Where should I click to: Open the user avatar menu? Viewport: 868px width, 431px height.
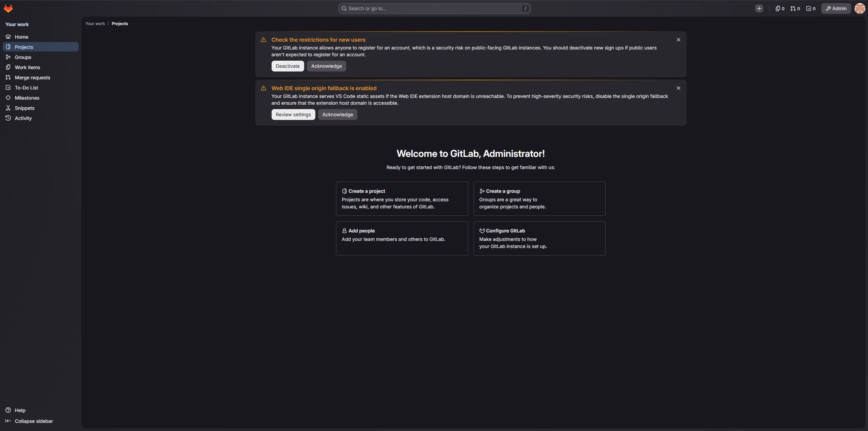(x=860, y=9)
